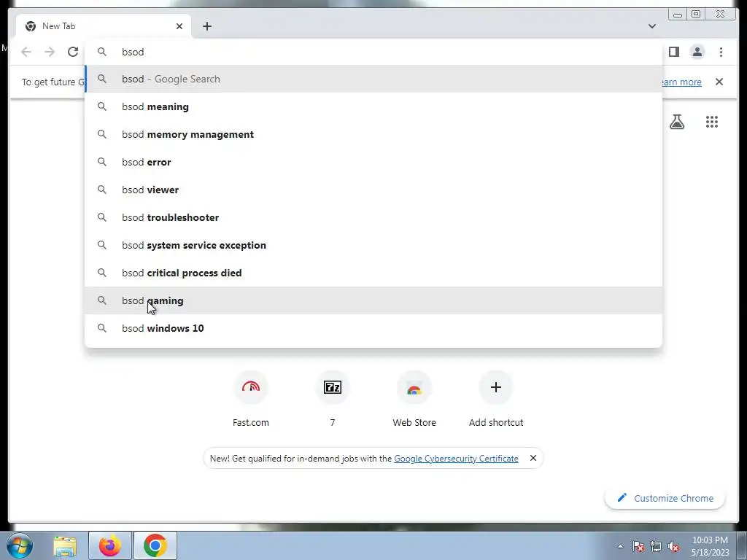Choose the 'bsod viewer' suggestion
747x560 pixels.
tap(373, 190)
